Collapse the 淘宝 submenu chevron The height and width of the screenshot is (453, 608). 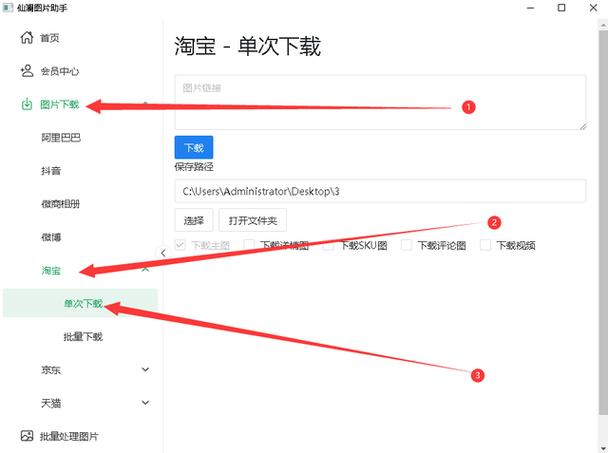[146, 270]
